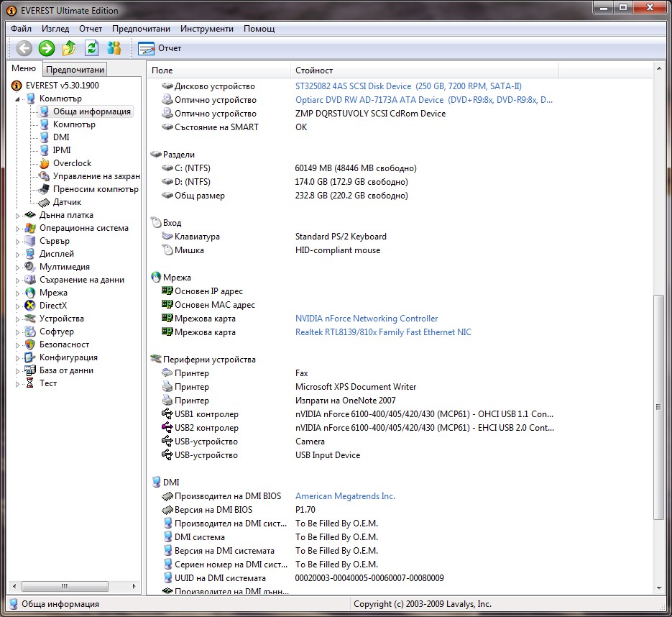Open the Помощ menu
This screenshot has height=617, width=672.
tap(259, 29)
